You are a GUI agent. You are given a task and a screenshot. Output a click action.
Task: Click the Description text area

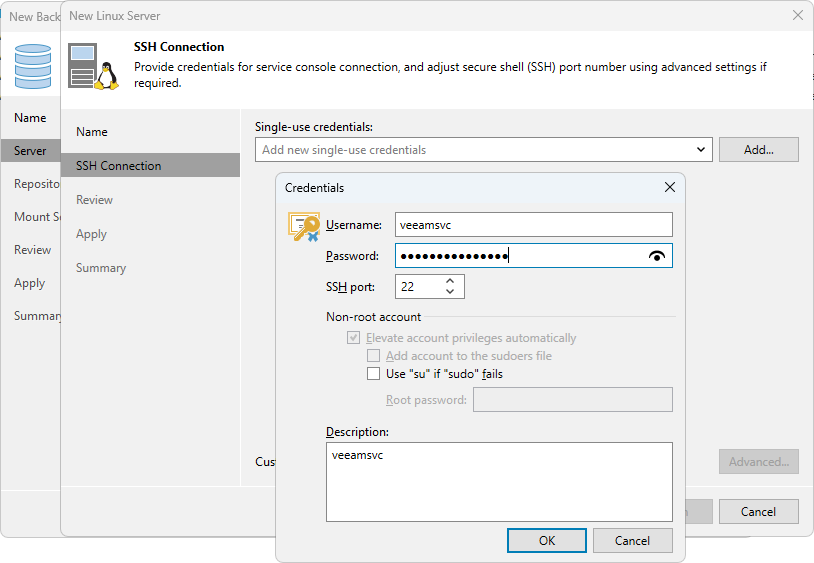pos(499,482)
